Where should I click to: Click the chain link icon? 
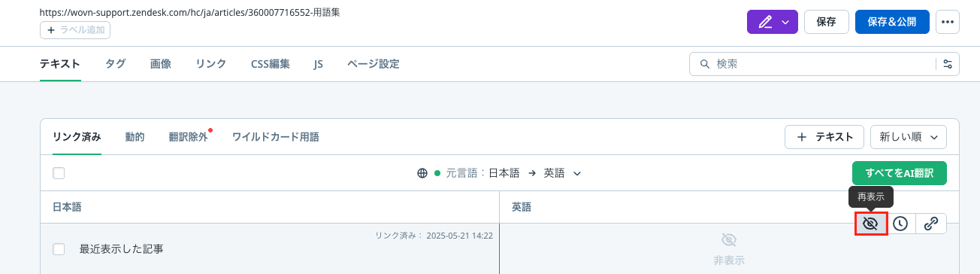point(930,224)
